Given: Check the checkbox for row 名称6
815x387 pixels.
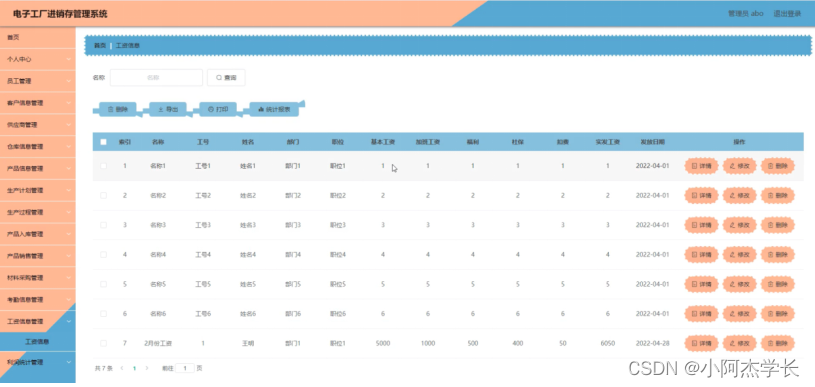Looking at the screenshot, I should tap(103, 314).
